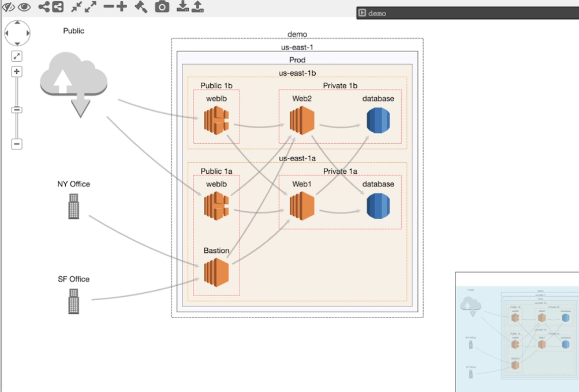Click the 'Web1' node label

click(x=302, y=184)
